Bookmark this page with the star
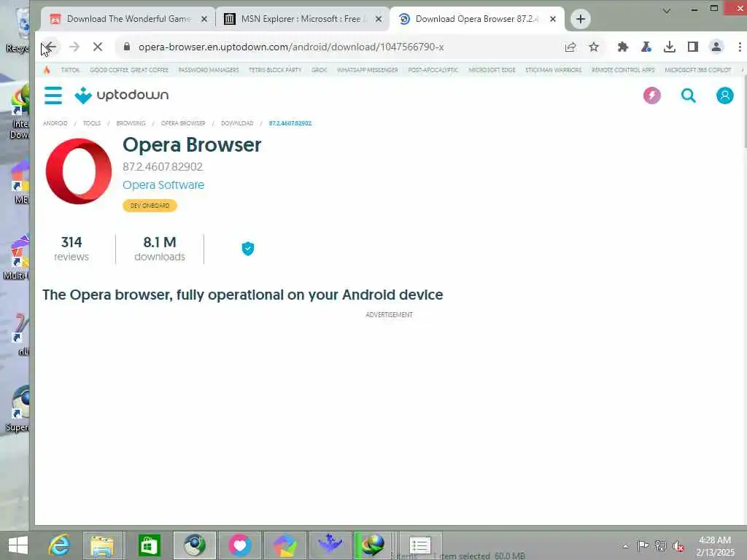The width and height of the screenshot is (747, 560). 594,47
